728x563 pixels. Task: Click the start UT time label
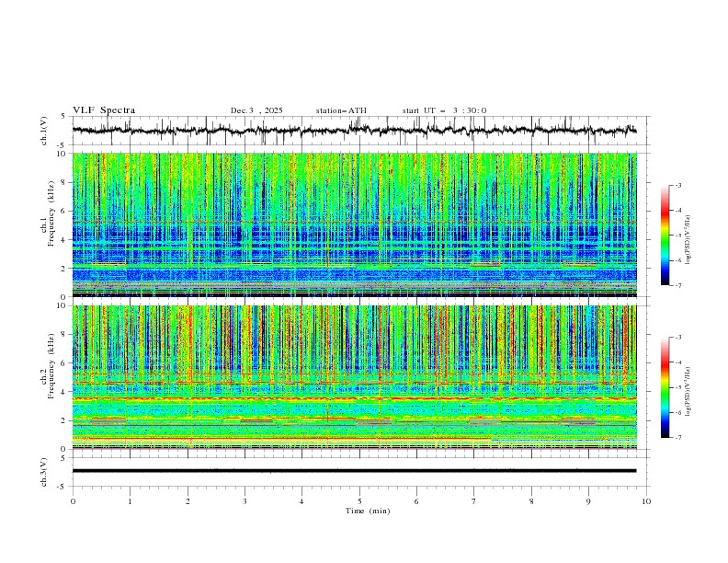(x=444, y=110)
